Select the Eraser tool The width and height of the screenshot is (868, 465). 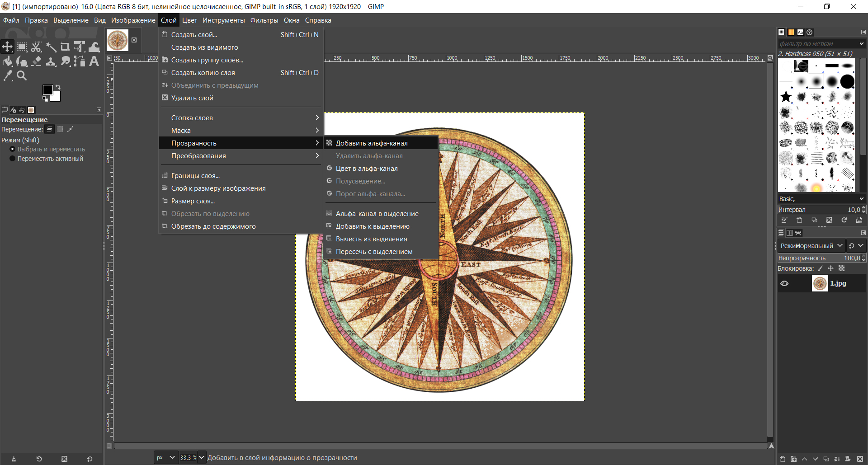coord(36,61)
